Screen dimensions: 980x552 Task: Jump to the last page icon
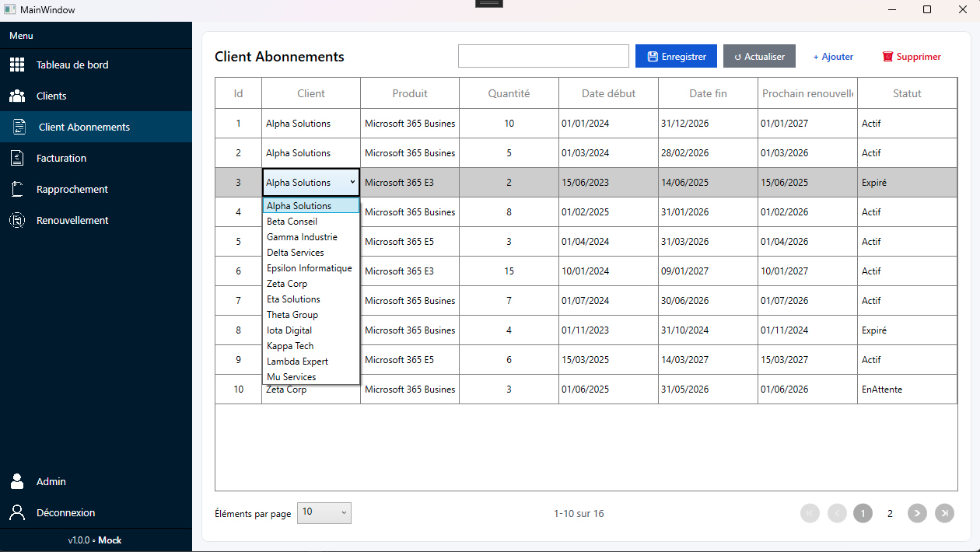[x=944, y=513]
